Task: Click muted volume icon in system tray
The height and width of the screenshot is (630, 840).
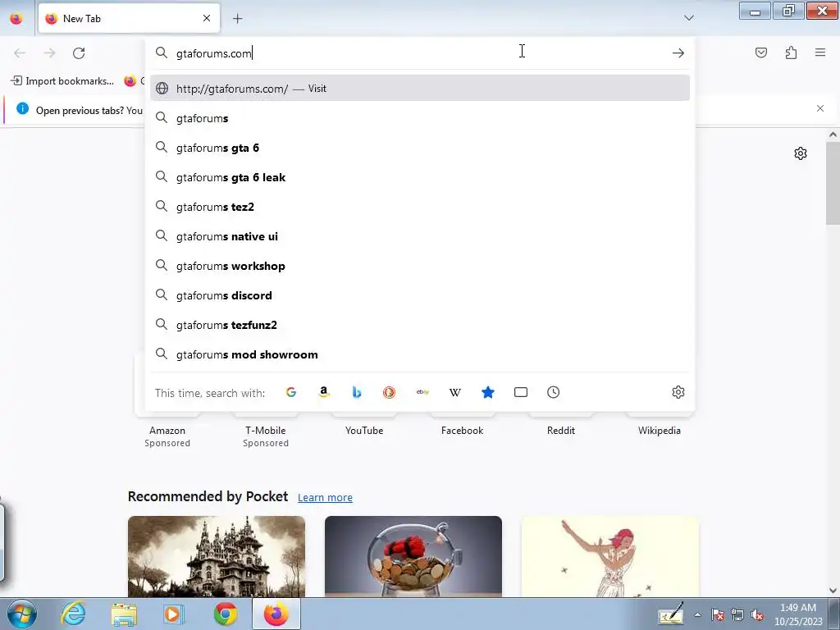Action: point(757,615)
